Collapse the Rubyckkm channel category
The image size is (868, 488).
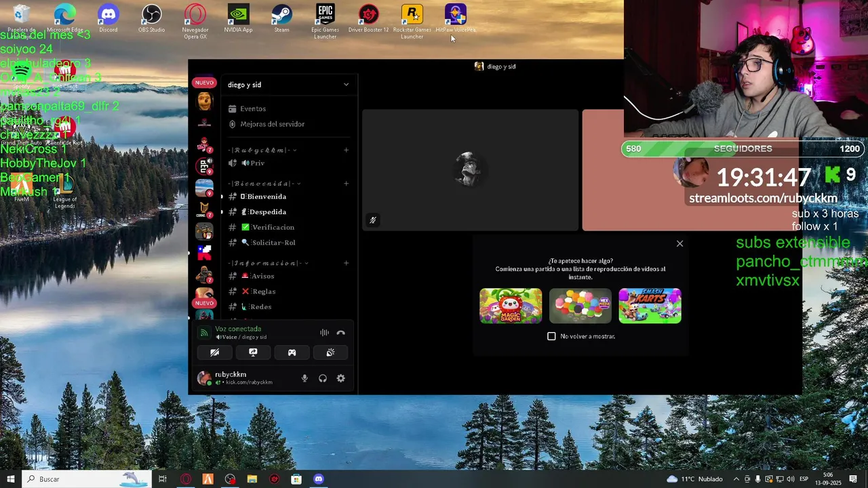[x=262, y=150]
